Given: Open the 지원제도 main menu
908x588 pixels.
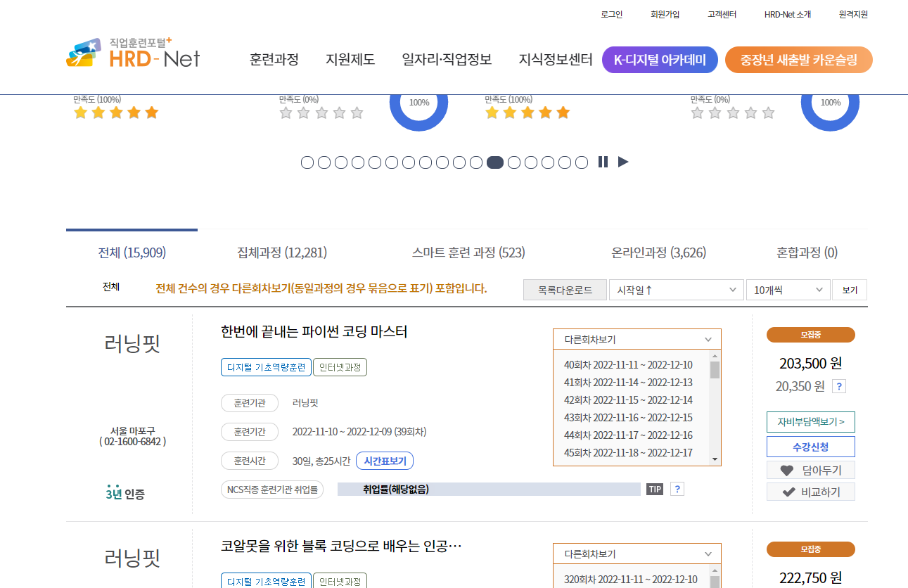Looking at the screenshot, I should click(x=350, y=60).
